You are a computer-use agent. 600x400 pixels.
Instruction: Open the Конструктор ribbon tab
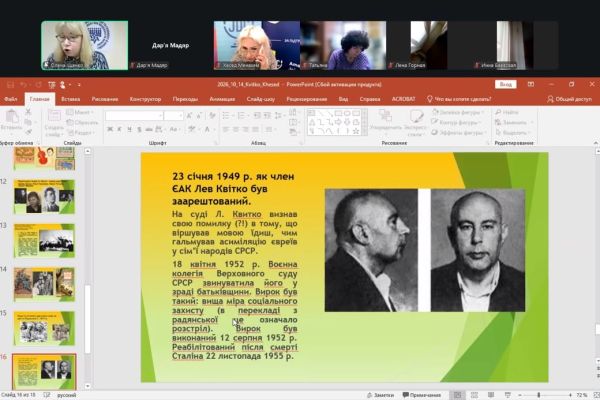145,99
